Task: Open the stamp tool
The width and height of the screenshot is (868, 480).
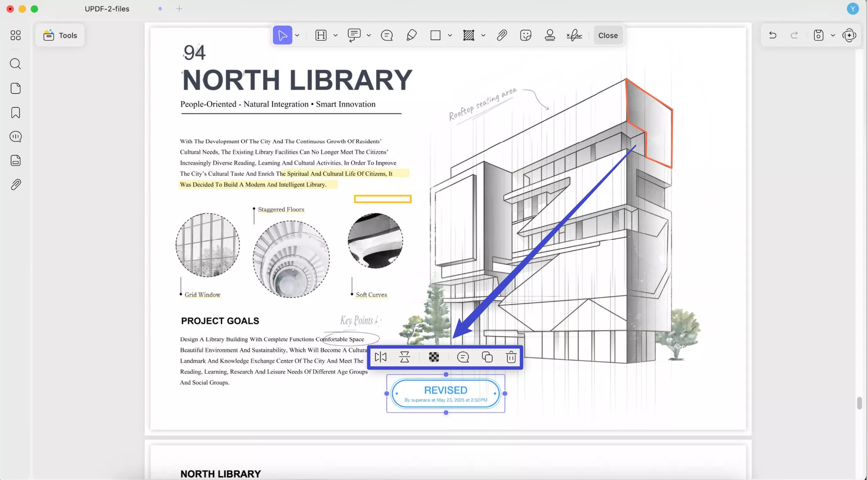Action: (x=550, y=35)
